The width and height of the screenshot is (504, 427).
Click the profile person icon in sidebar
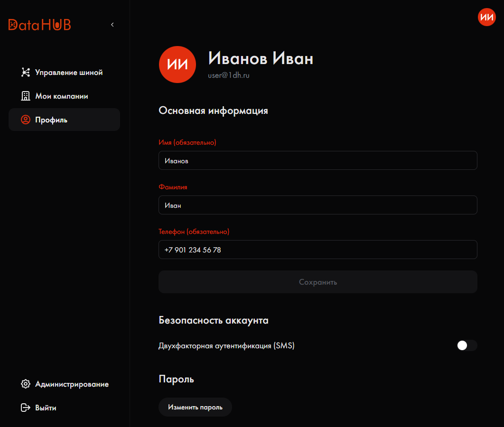coord(26,120)
